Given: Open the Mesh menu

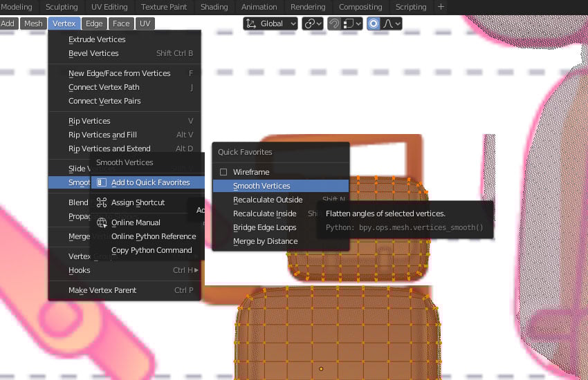Looking at the screenshot, I should tap(33, 23).
